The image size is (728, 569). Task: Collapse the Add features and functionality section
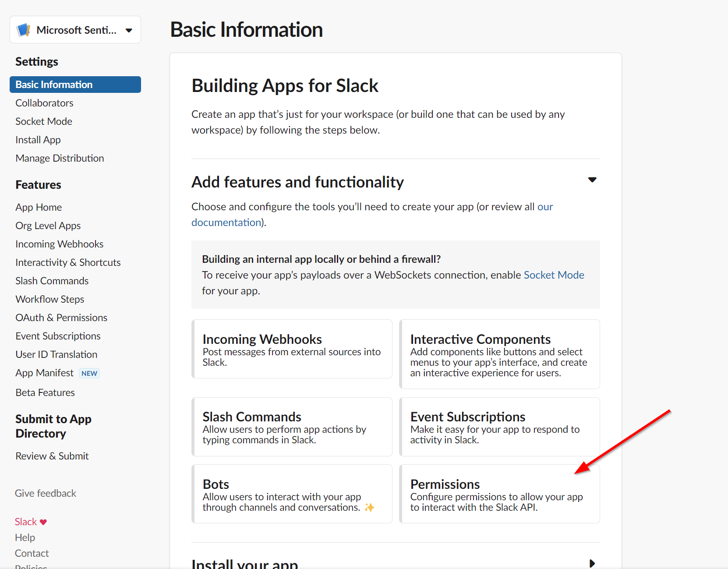click(x=592, y=180)
